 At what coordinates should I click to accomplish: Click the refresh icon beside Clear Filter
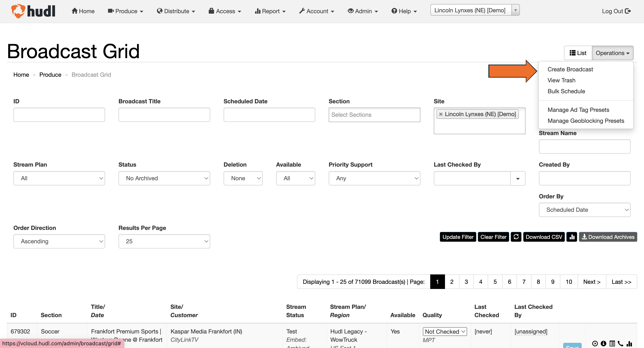(516, 237)
